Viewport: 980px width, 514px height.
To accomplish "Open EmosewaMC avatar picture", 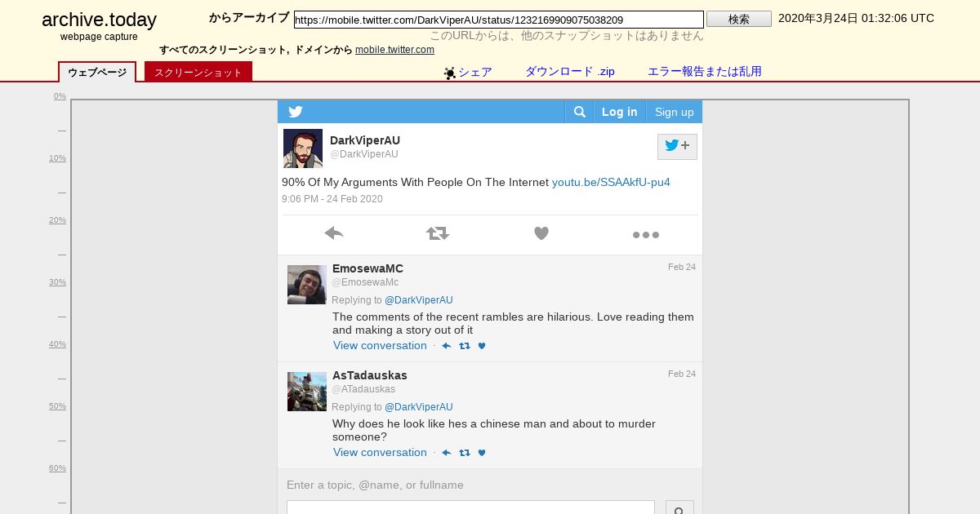I will pyautogui.click(x=307, y=285).
